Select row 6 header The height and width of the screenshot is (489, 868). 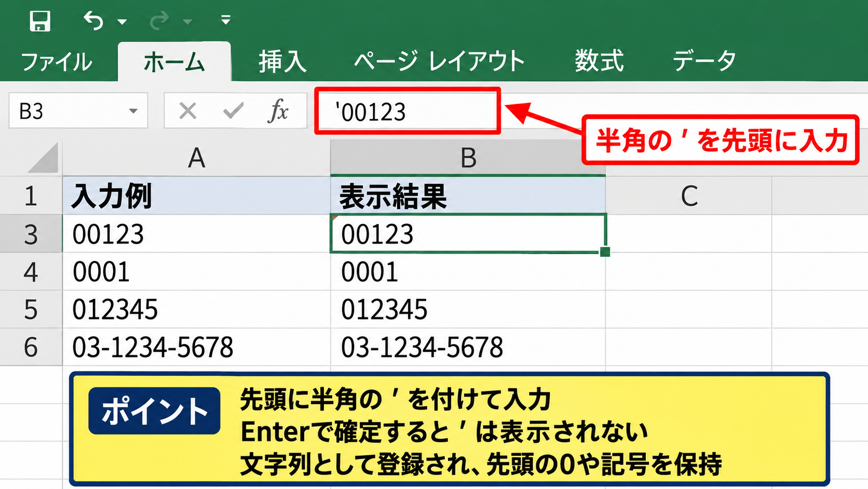pos(31,347)
